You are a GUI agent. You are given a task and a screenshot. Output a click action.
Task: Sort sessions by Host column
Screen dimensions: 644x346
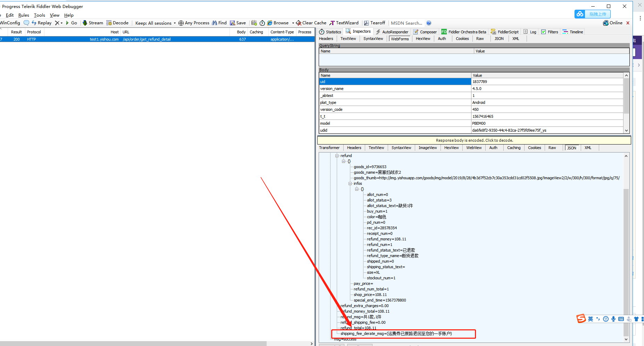115,32
